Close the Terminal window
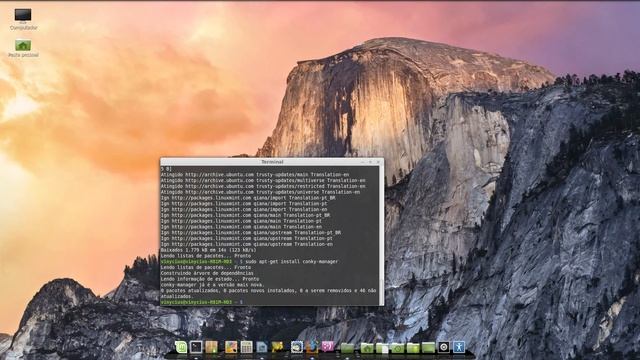The height and width of the screenshot is (360, 640). click(378, 162)
